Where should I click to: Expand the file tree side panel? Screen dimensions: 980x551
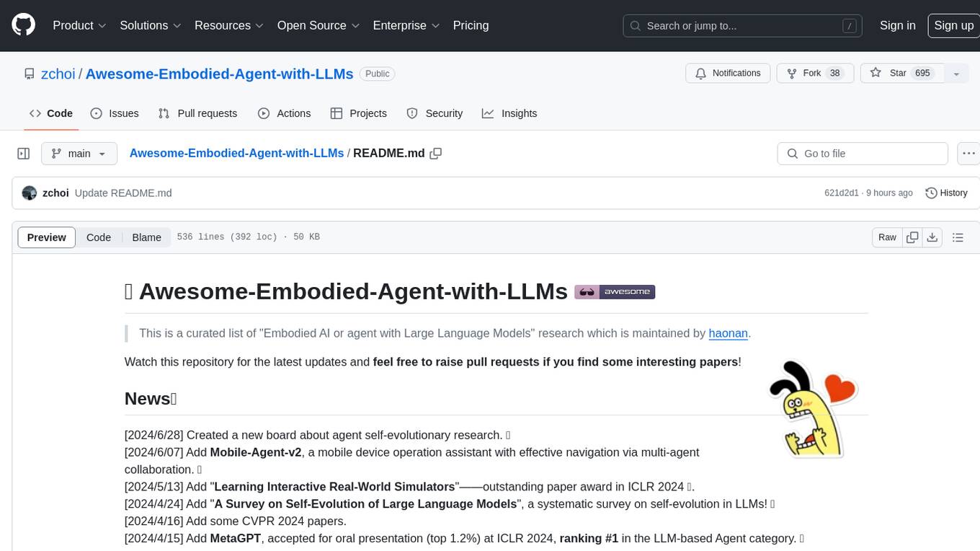(x=24, y=154)
